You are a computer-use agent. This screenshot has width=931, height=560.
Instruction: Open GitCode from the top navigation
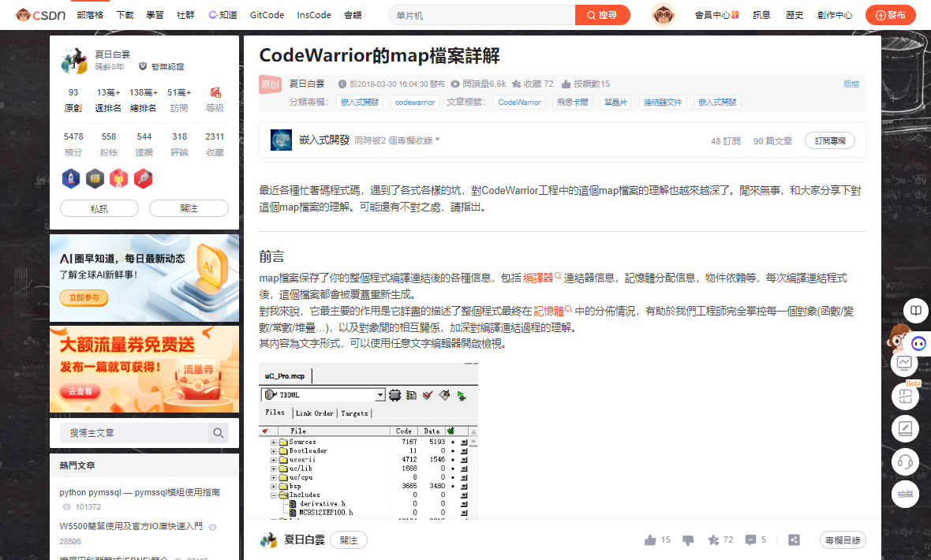click(x=267, y=15)
